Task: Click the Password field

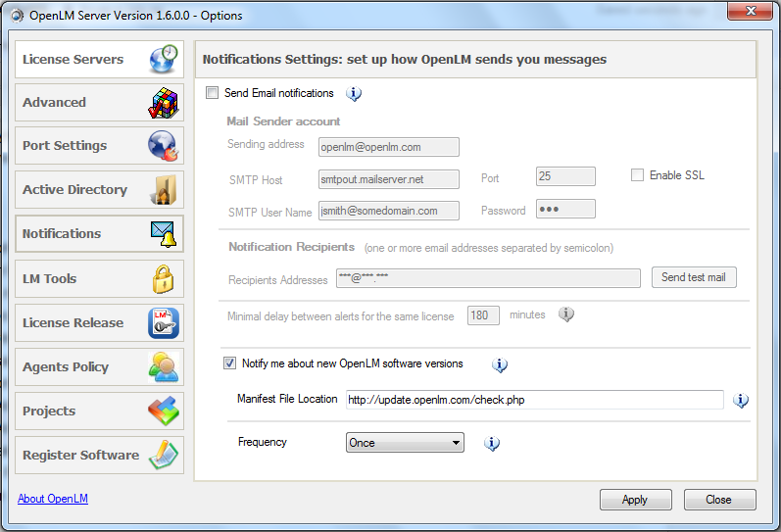Action: click(565, 209)
